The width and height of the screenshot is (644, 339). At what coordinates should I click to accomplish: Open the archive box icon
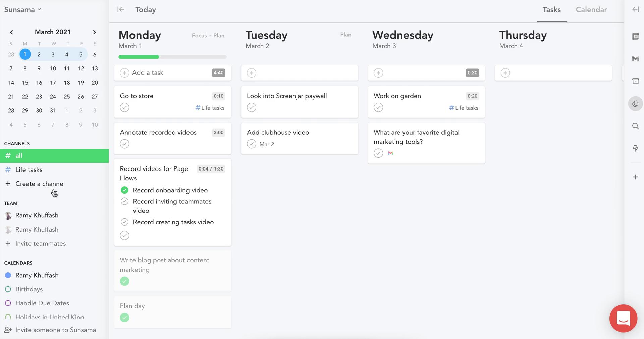point(635,81)
